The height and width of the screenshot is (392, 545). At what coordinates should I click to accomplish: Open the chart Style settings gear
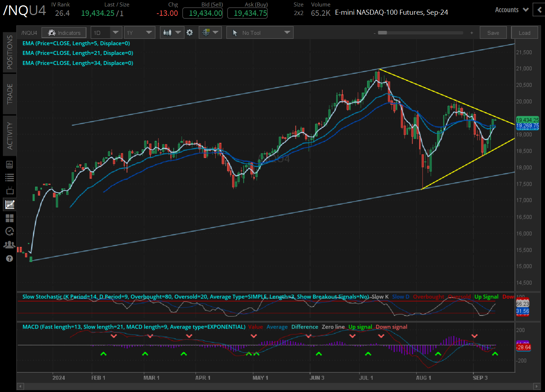coord(190,32)
